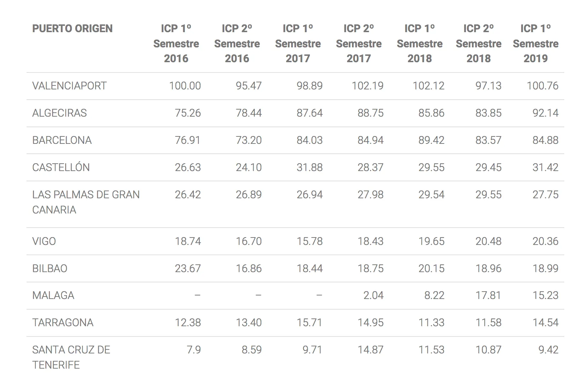588x387 pixels.
Task: Click the VALENCIAPORT row label
Action: 69,86
